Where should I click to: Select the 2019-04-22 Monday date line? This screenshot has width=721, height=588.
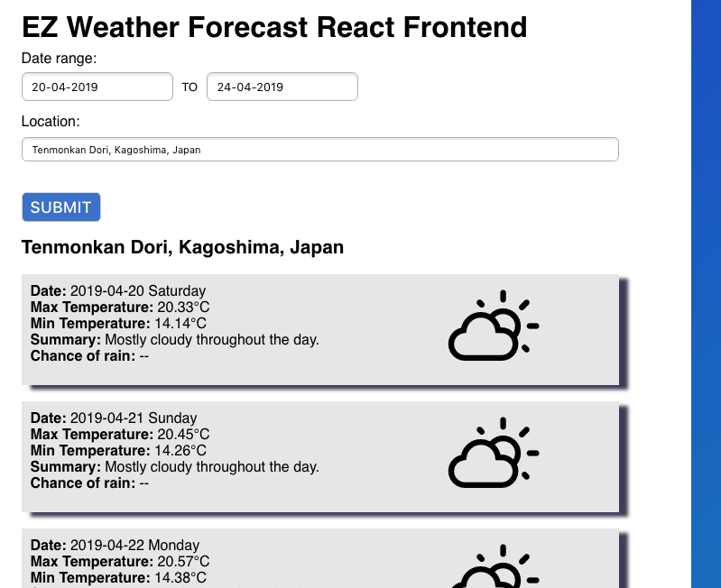(x=115, y=546)
